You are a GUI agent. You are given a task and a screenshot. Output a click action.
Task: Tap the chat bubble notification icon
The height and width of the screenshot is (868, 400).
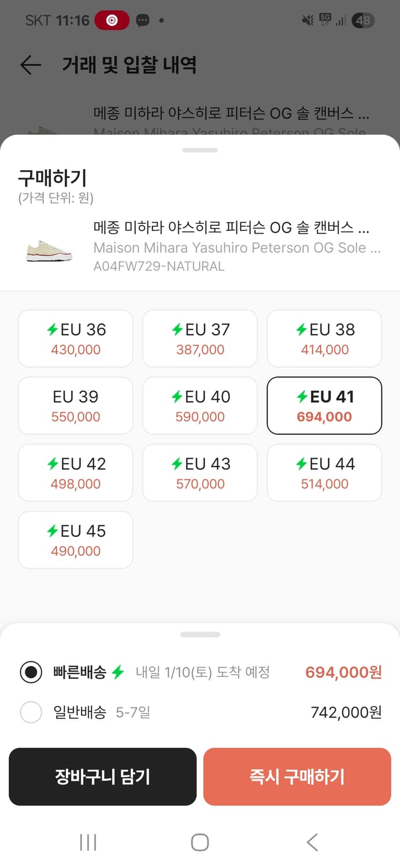(142, 21)
